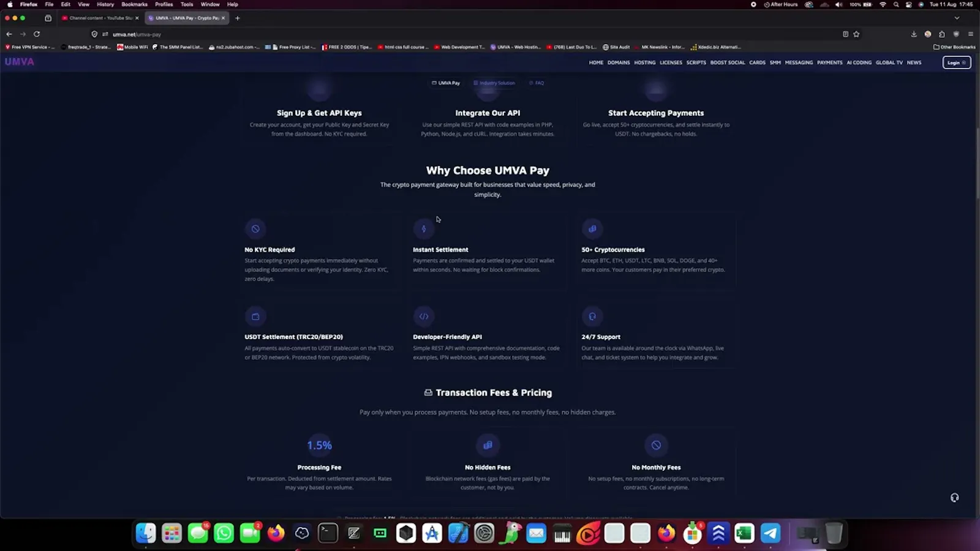Open the CARDS nav link
Viewport: 980px width, 551px height.
757,62
